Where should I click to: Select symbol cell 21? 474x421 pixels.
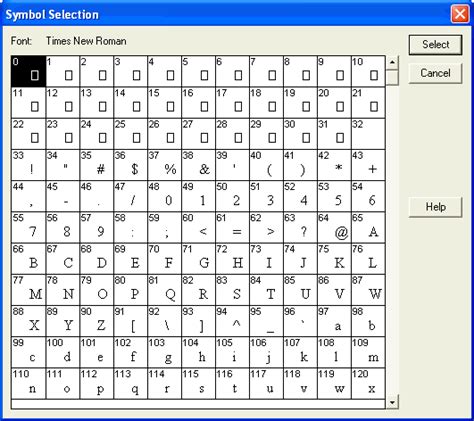coord(368,103)
